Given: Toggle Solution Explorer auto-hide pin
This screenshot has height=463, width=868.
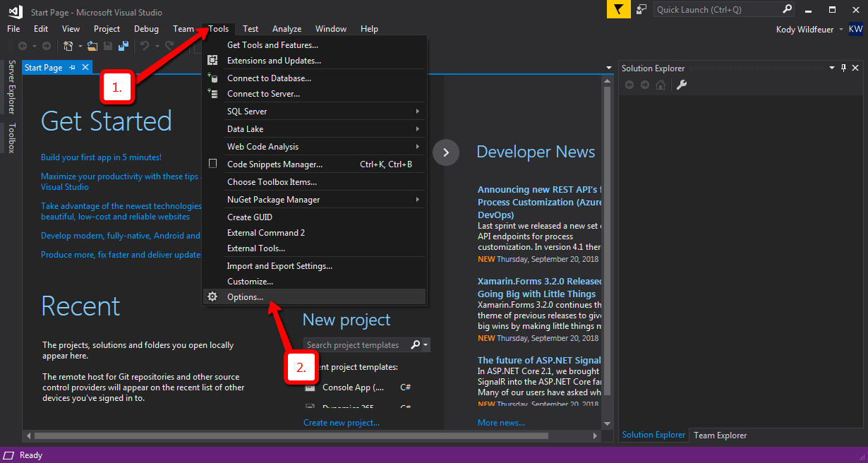Looking at the screenshot, I should pyautogui.click(x=843, y=68).
